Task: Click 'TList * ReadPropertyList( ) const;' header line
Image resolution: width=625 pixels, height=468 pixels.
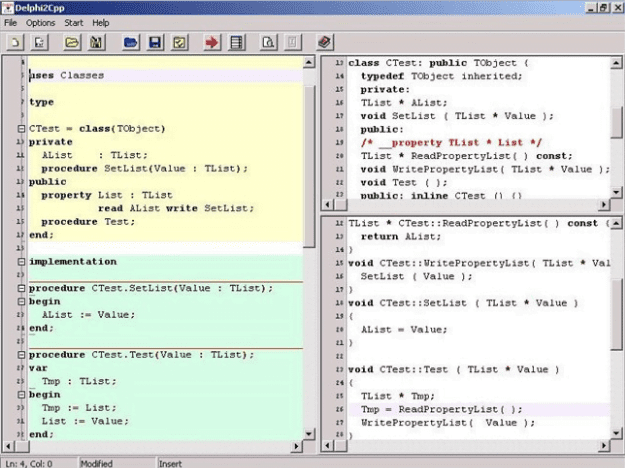Action: tap(467, 156)
